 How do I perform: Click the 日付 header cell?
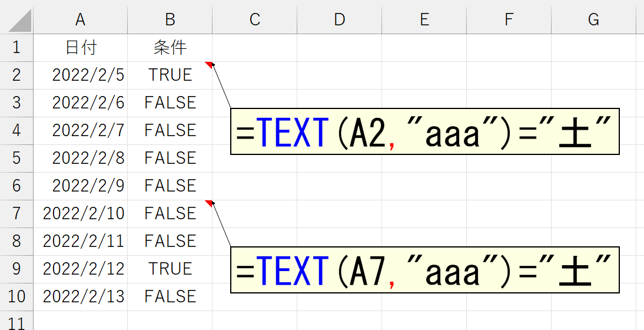(x=81, y=48)
